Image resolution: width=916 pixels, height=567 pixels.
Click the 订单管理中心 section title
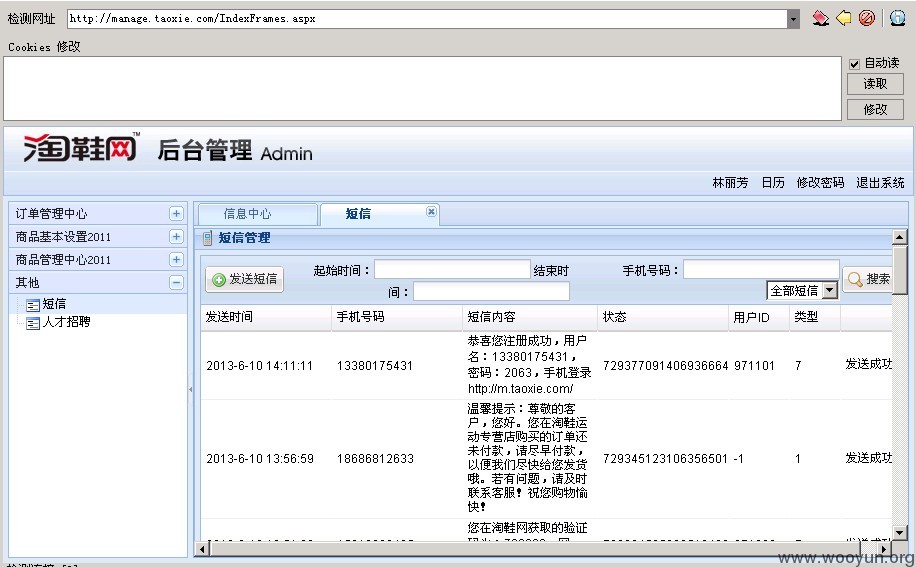[51, 214]
